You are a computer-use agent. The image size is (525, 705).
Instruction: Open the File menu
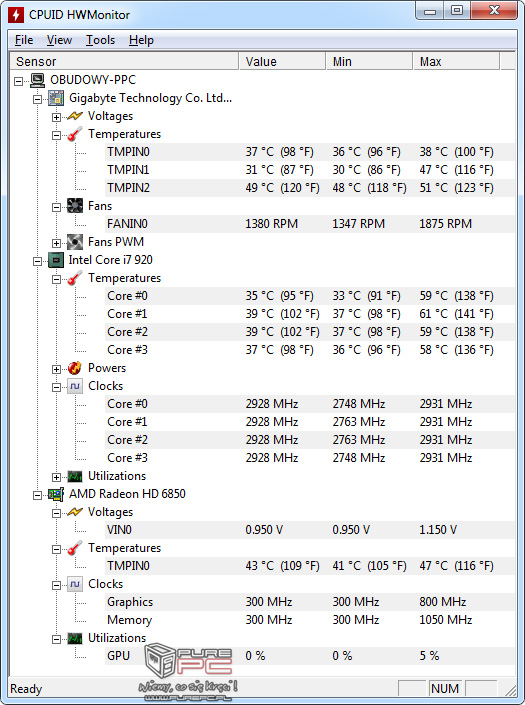24,40
